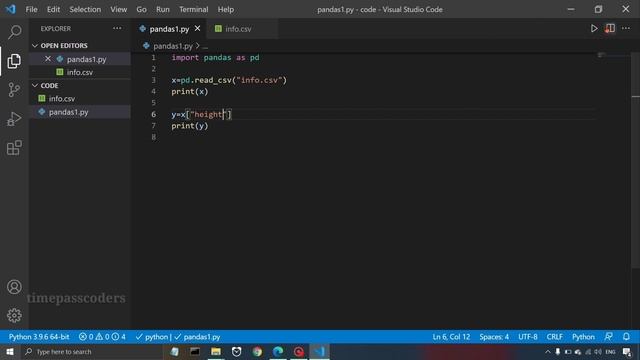Screen dimensions: 640x360
Task: Open editor More Actions ellipsis
Action: tap(626, 29)
